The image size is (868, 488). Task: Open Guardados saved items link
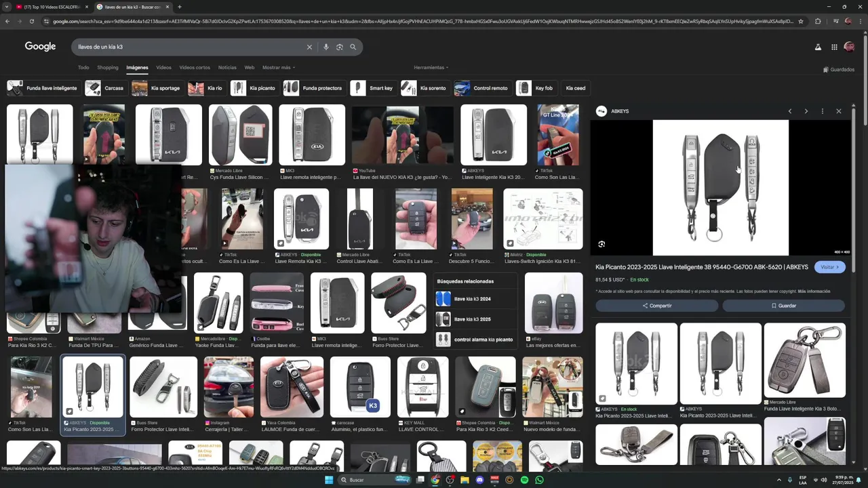839,69
